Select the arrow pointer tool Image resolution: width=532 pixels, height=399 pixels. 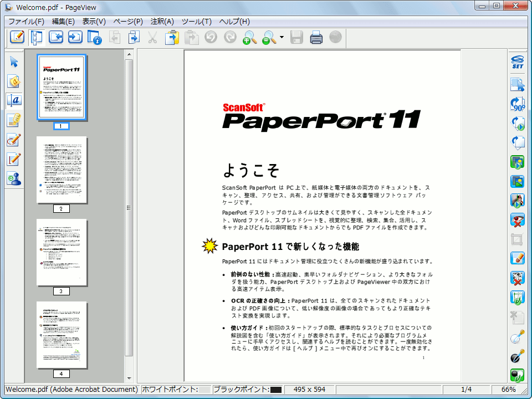14,62
